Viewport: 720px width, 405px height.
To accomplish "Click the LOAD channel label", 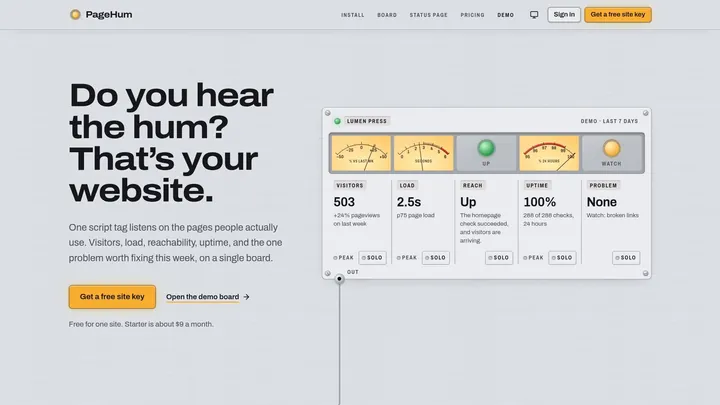I will [407, 186].
